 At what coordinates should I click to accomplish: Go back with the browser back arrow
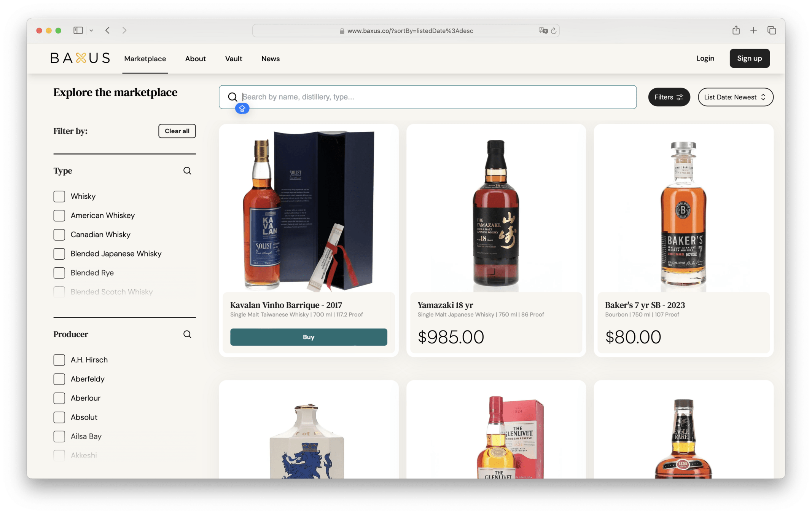pos(108,30)
